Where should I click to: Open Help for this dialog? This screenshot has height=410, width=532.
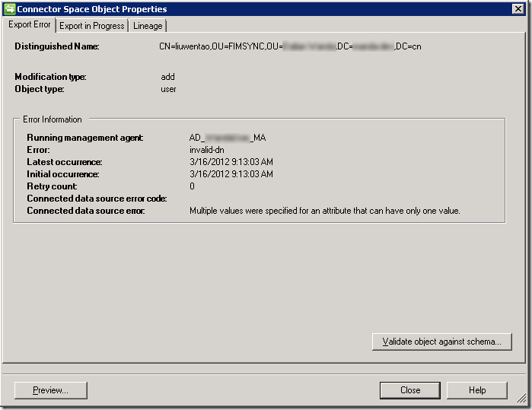477,390
